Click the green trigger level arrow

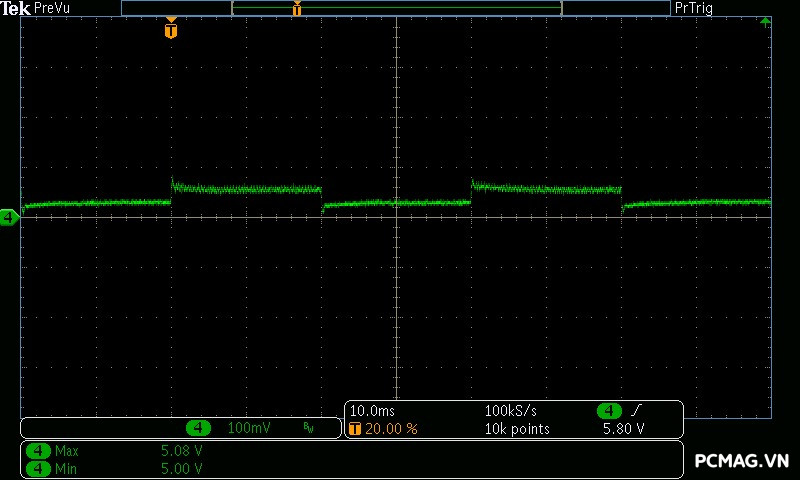point(766,21)
